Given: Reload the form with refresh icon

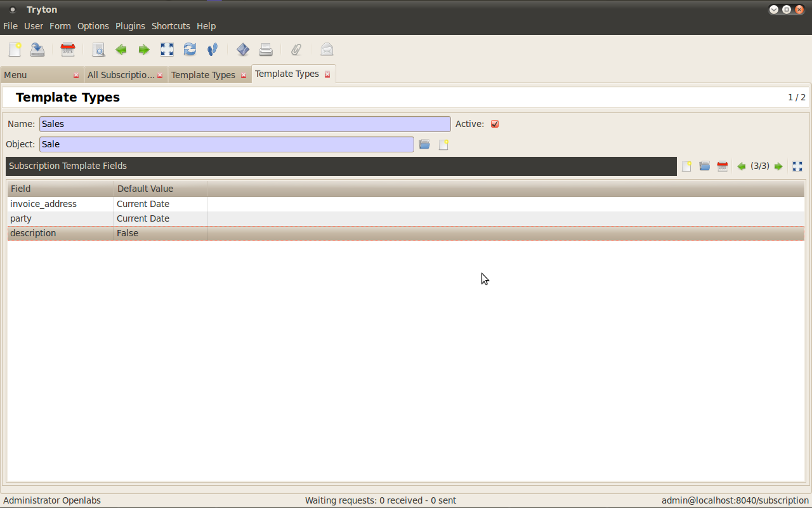Looking at the screenshot, I should tap(190, 50).
